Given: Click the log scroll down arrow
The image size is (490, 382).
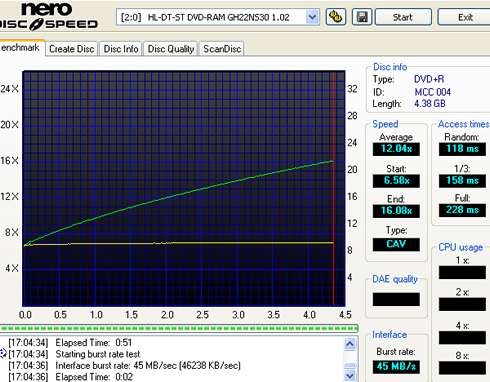Looking at the screenshot, I should pyautogui.click(x=350, y=376).
